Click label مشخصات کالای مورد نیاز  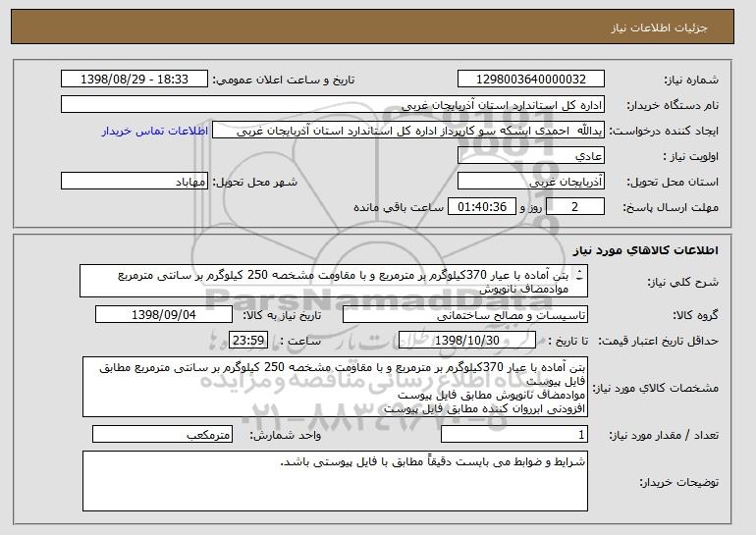pos(655,388)
